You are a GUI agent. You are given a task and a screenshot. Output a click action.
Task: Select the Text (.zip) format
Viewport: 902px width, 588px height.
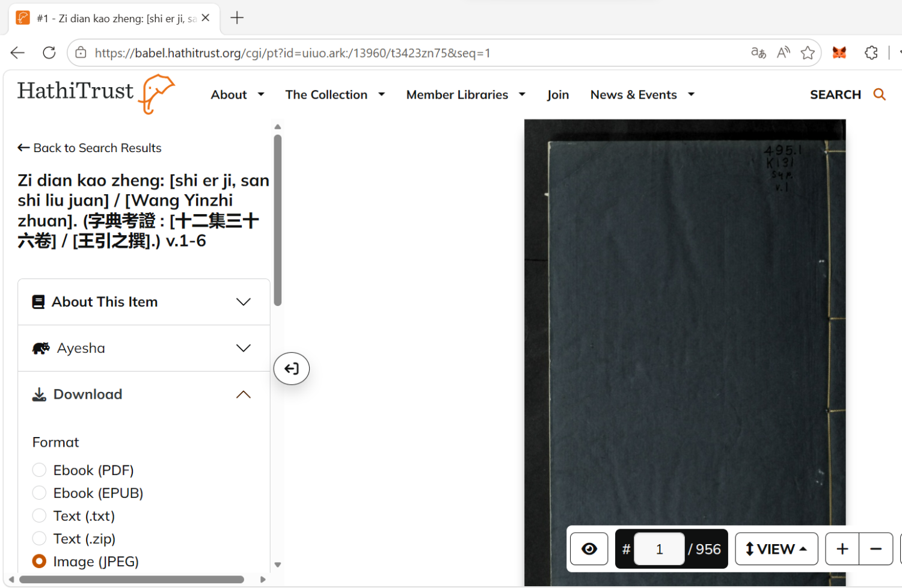(x=39, y=539)
